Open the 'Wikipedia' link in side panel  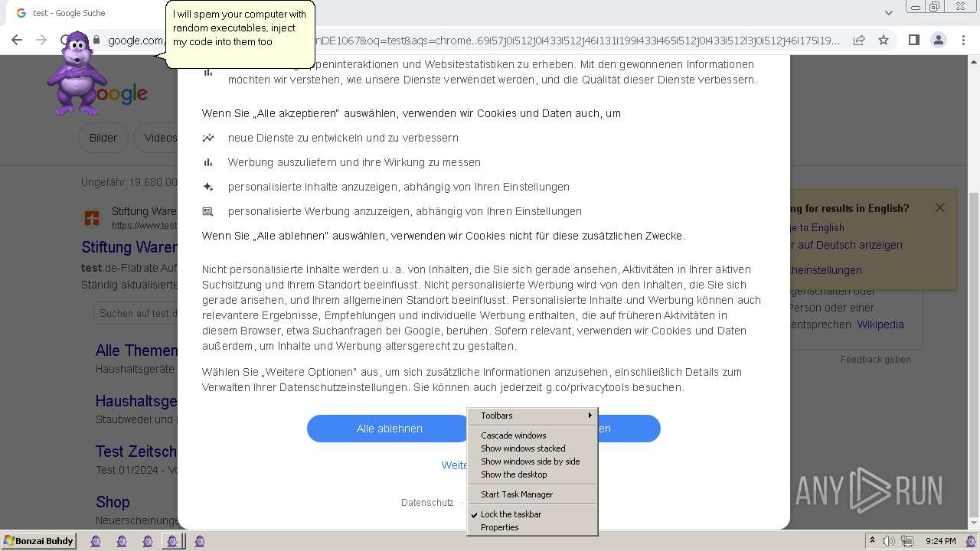click(880, 324)
